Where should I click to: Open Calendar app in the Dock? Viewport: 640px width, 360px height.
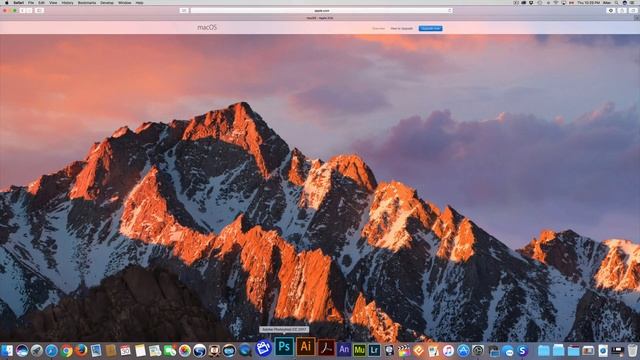coord(125,351)
